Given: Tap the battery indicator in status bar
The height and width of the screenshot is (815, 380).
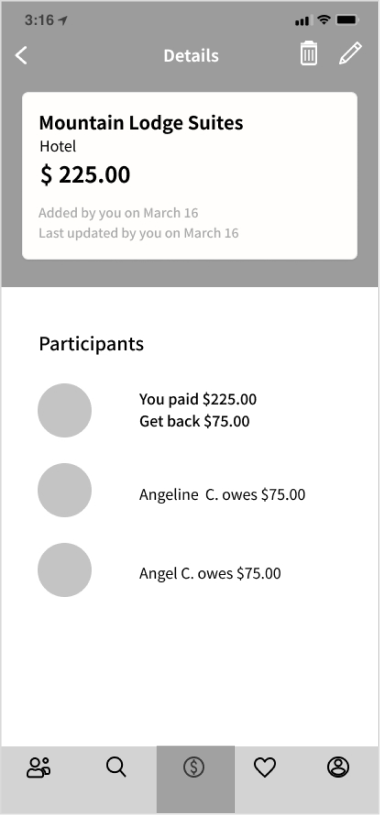Looking at the screenshot, I should click(347, 20).
